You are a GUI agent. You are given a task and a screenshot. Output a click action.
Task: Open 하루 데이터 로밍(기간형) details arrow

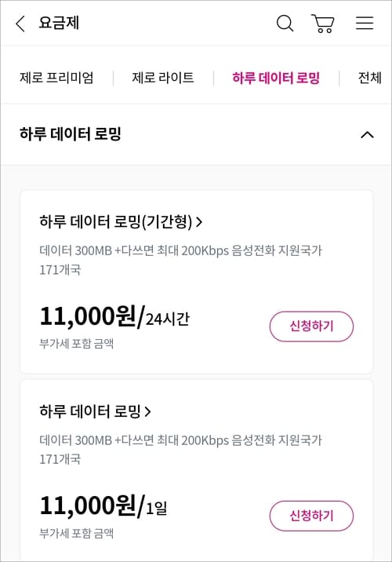(x=199, y=222)
